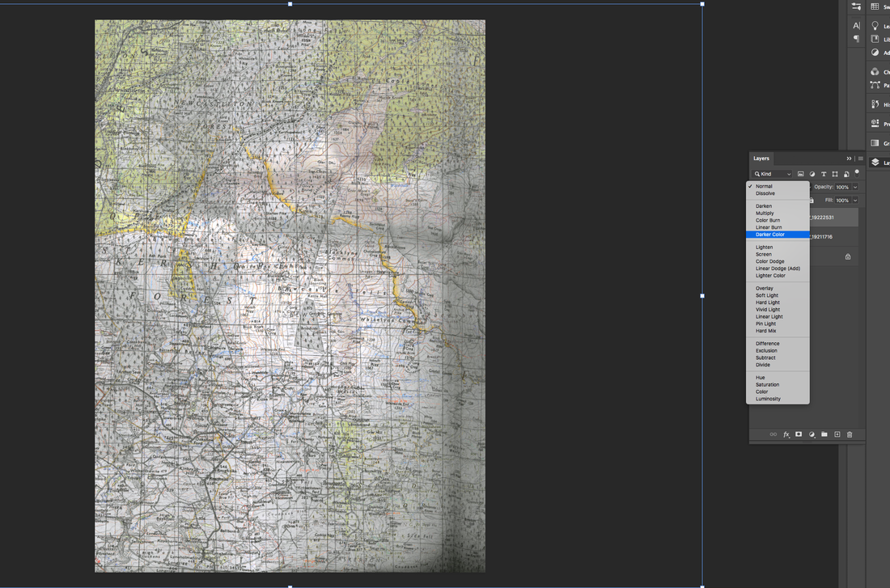The image size is (890, 588).
Task: Create a new layer
Action: pyautogui.click(x=837, y=434)
